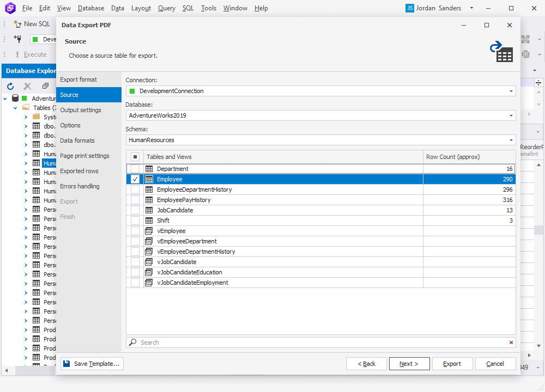The image size is (545, 392).
Task: Uncheck the Employee table checkbox
Action: coord(135,179)
